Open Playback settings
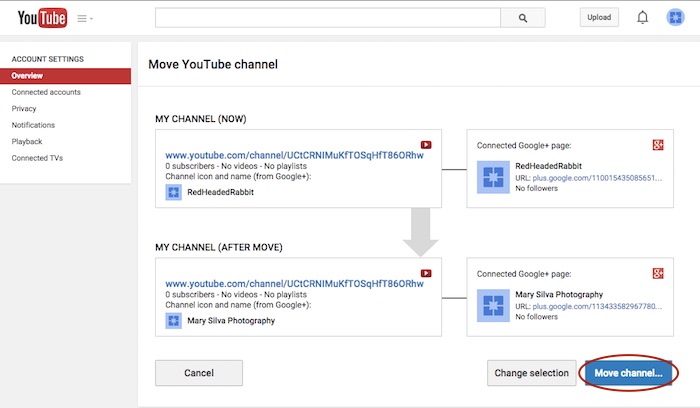The height and width of the screenshot is (408, 700). point(27,141)
